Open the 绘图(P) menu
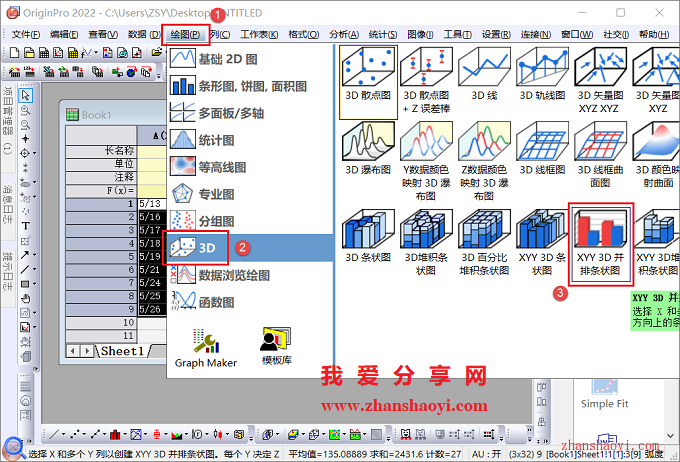Screen dimensions: 680x462 click(185, 34)
